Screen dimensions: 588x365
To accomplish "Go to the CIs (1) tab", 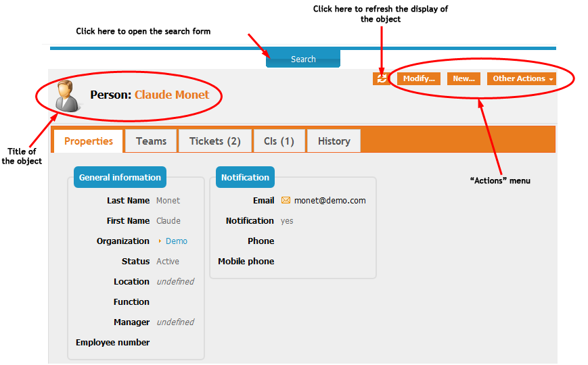I will [x=279, y=141].
